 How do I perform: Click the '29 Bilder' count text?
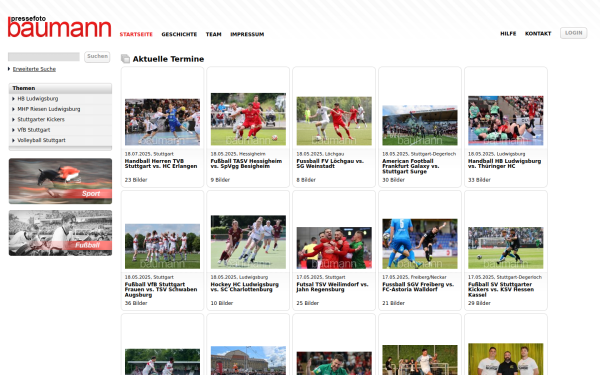pyautogui.click(x=479, y=303)
